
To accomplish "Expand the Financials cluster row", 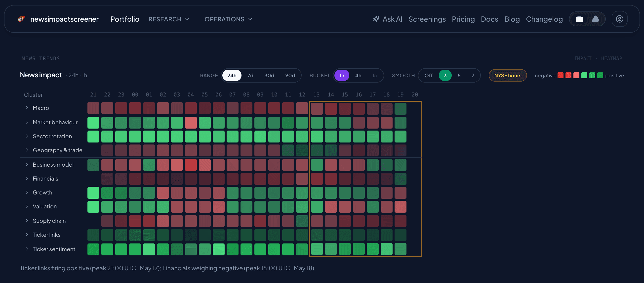I will pyautogui.click(x=27, y=178).
